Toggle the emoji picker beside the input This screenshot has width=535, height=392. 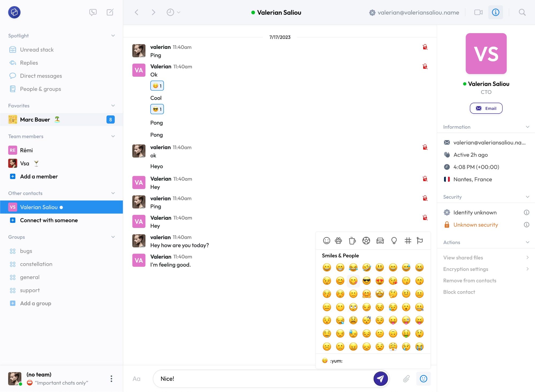(x=423, y=379)
